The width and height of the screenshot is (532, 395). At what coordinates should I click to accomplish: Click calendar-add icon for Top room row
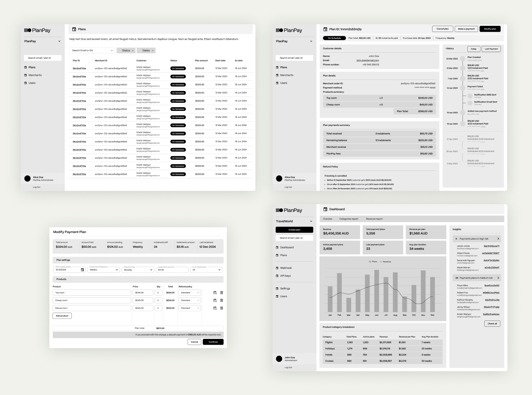[x=215, y=293]
